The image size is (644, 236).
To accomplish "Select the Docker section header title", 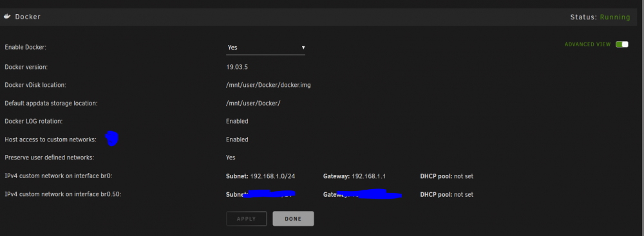I will click(28, 17).
